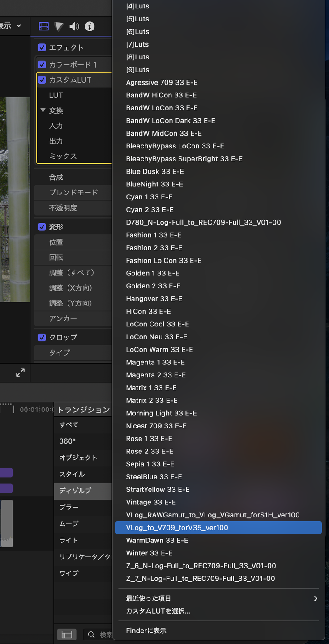The image size is (329, 644).
Task: Open the Video inspector film icon
Action: [x=44, y=26]
